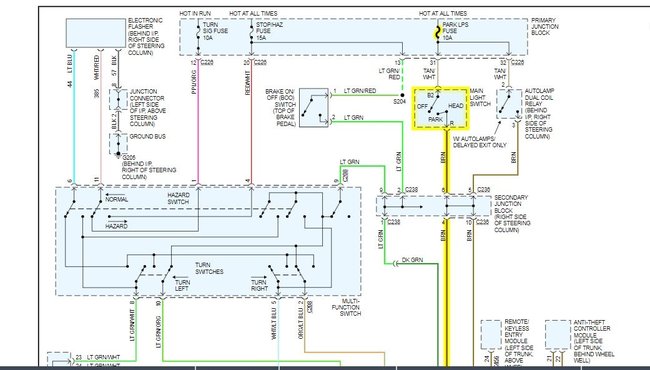Click the Brake On/Off switch symbol box

point(314,107)
